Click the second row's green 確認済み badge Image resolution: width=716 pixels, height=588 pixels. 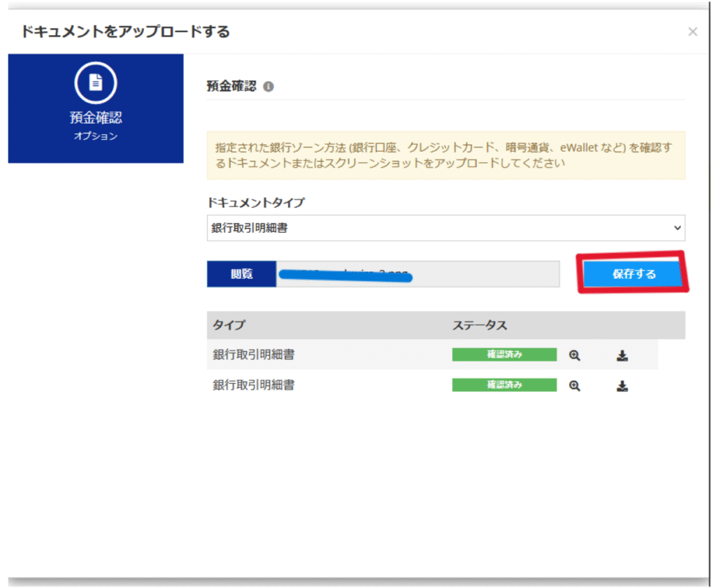click(504, 385)
